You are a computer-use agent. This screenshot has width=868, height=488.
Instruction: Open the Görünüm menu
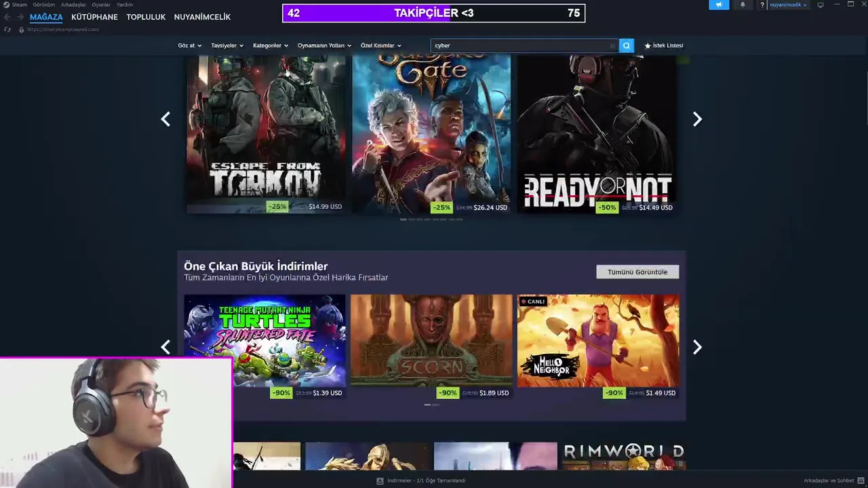(44, 5)
